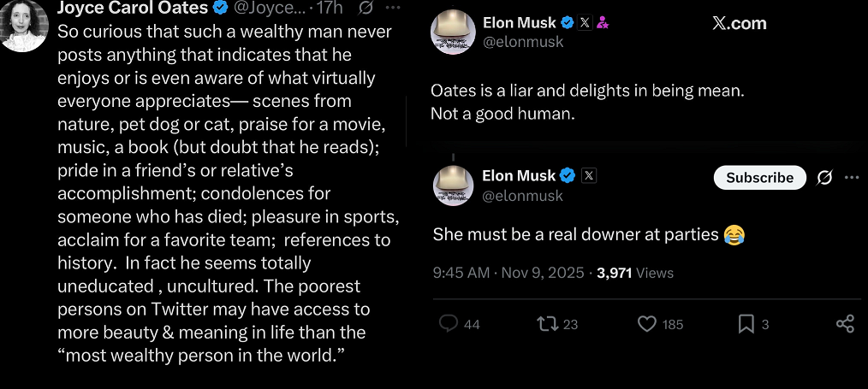Open the share options icon
This screenshot has height=389, width=868.
point(845,324)
